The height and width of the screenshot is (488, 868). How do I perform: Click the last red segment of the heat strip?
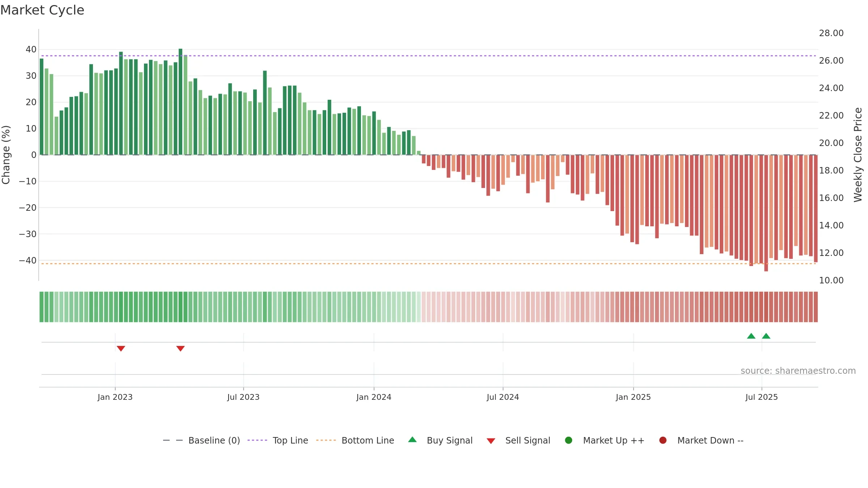point(816,307)
